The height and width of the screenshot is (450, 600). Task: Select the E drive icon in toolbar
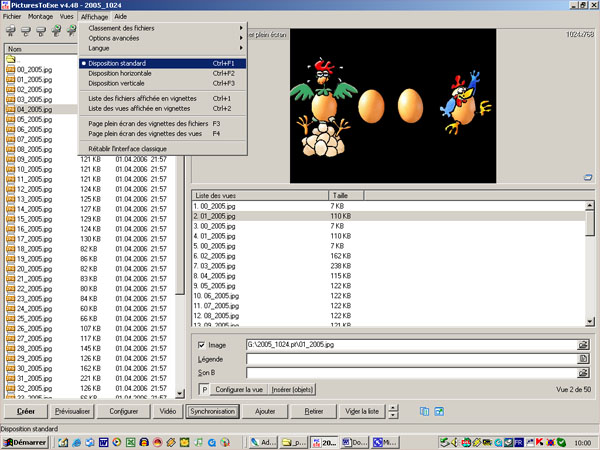[x=56, y=31]
